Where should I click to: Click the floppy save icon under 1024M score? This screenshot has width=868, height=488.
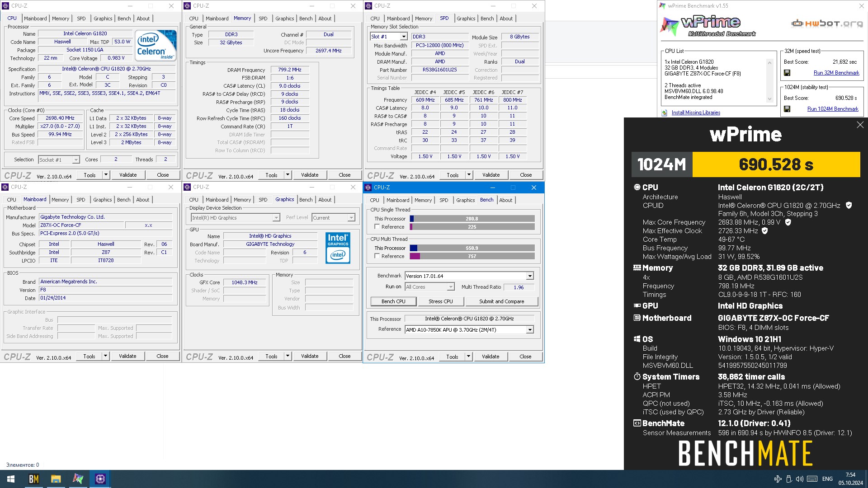787,109
